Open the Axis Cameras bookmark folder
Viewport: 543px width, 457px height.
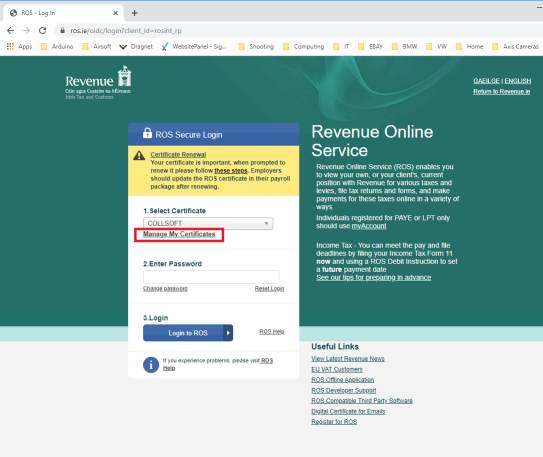click(515, 46)
